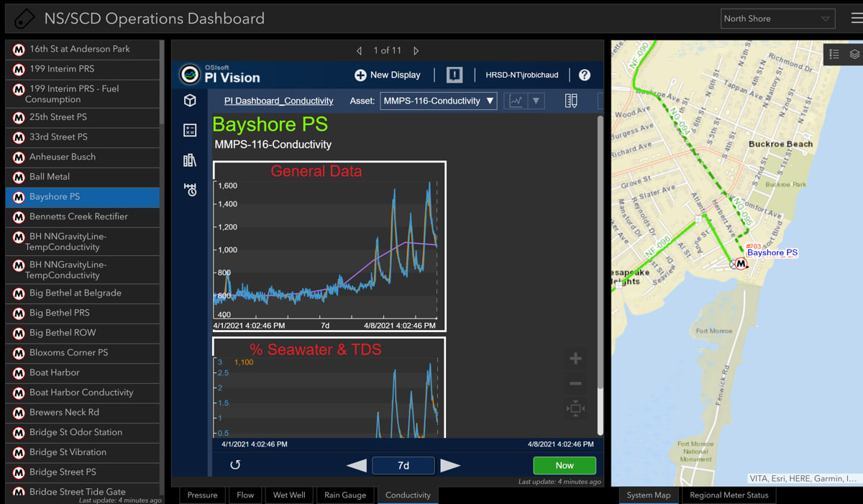The image size is (863, 504).
Task: Select Big Bethel ROW in station list
Action: click(83, 333)
